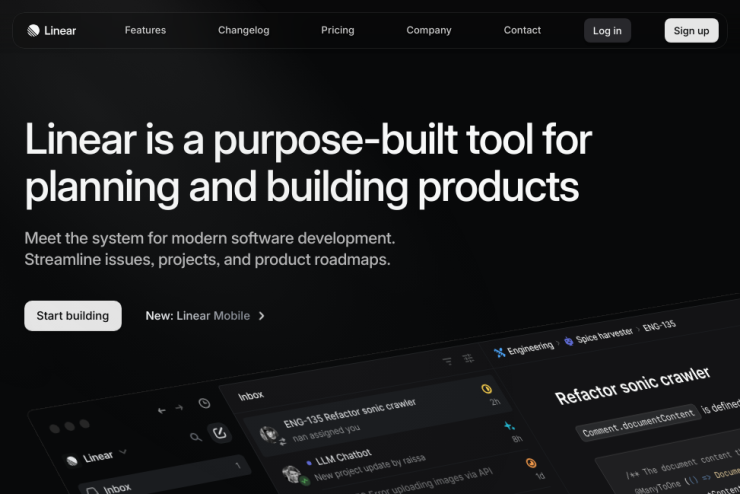Viewport: 740px width, 494px height.
Task: Click the Linear logo in the navbar
Action: pyautogui.click(x=51, y=31)
